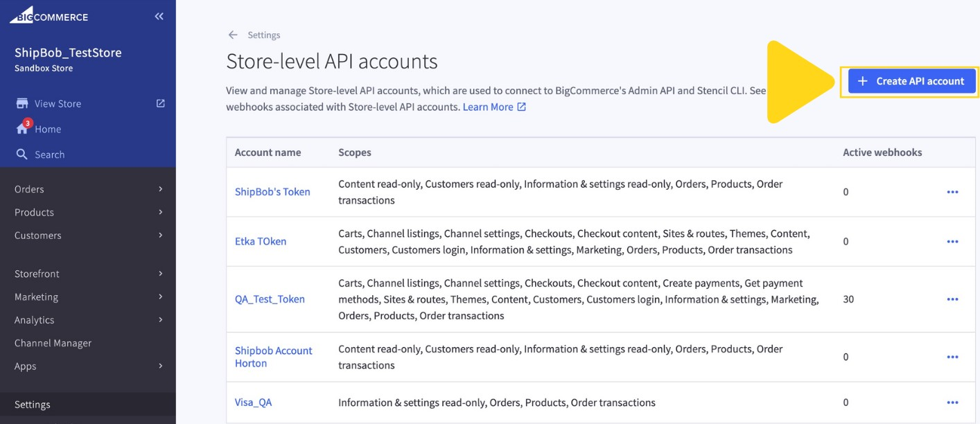Screen dimensions: 980x424
Task: Click the back arrow next to Settings
Action: pyautogui.click(x=233, y=34)
